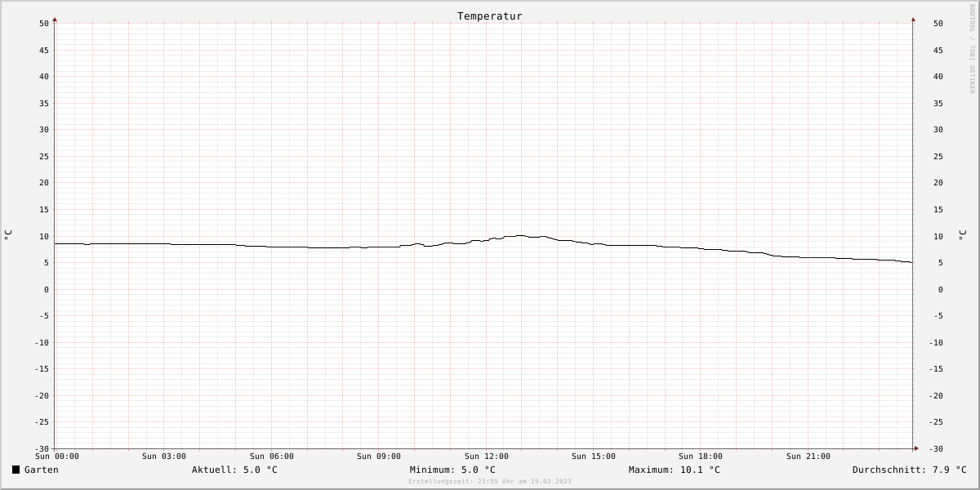Click the left '°C' axis unit label
This screenshot has height=490, width=980.
pyautogui.click(x=8, y=234)
